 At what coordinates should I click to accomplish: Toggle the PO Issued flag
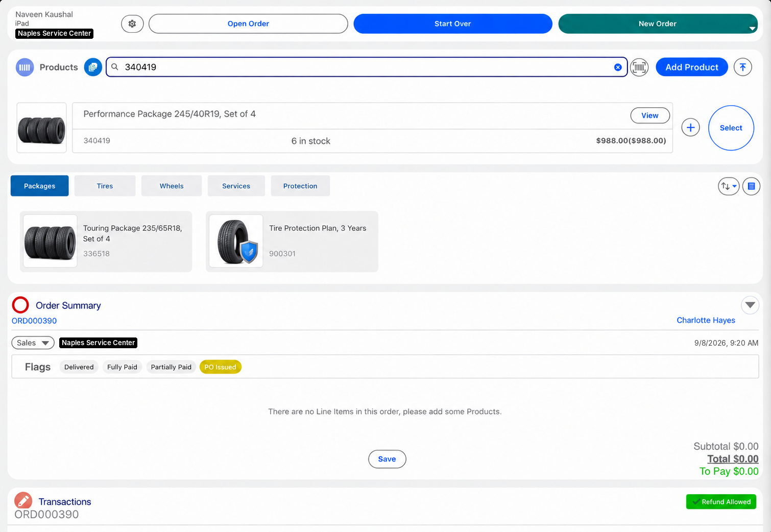220,367
